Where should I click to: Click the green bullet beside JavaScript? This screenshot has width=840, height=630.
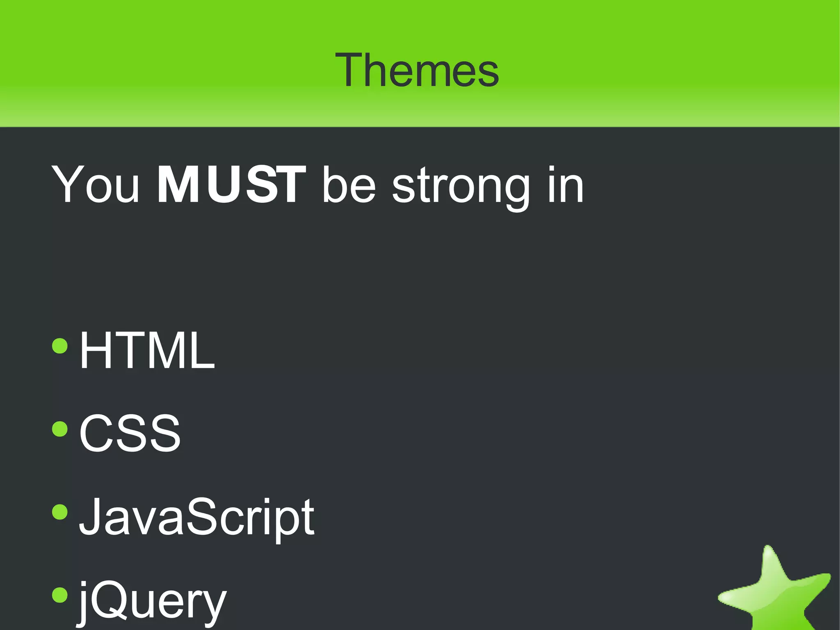coord(60,512)
